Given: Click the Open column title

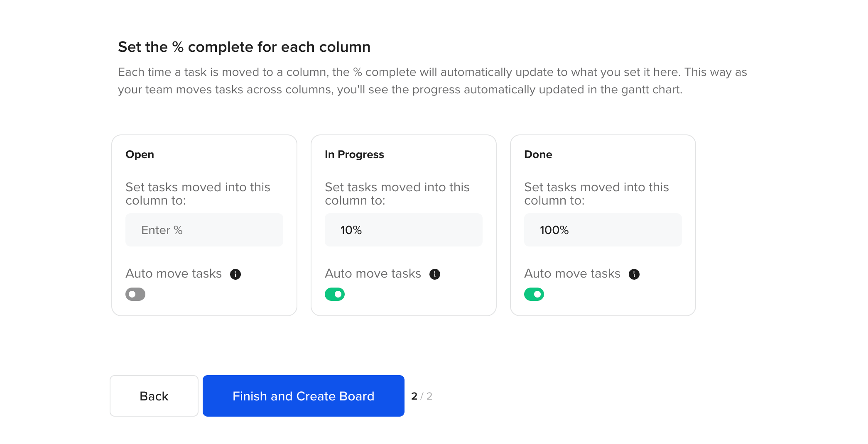Looking at the screenshot, I should click(x=140, y=154).
